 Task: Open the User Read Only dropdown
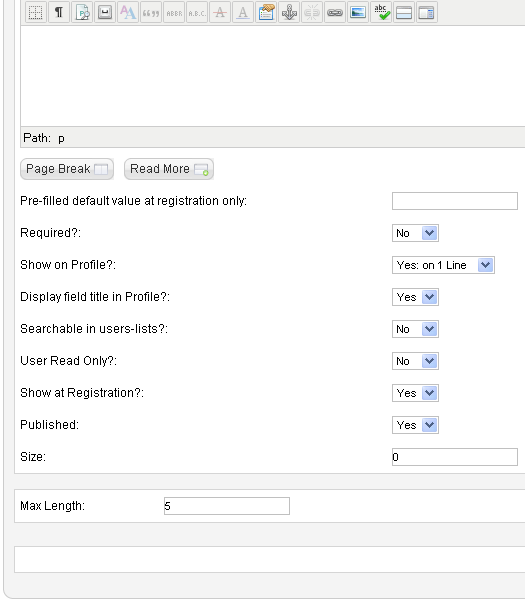point(415,361)
